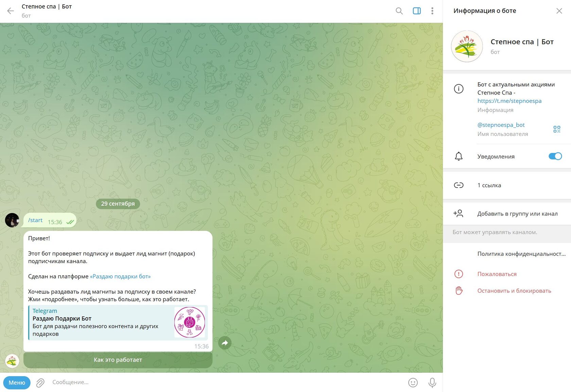
Task: Forward the bot message with the share arrow
Action: click(225, 343)
